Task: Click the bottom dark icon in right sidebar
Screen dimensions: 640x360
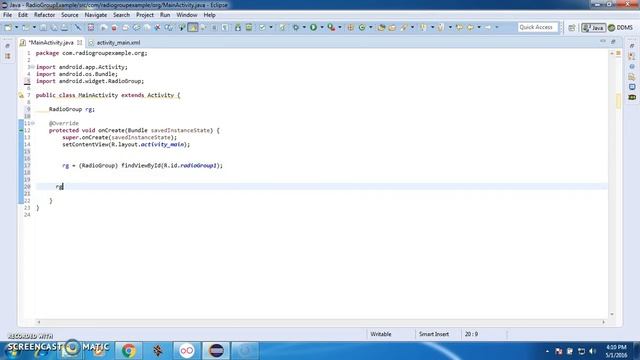Action: tap(632, 97)
